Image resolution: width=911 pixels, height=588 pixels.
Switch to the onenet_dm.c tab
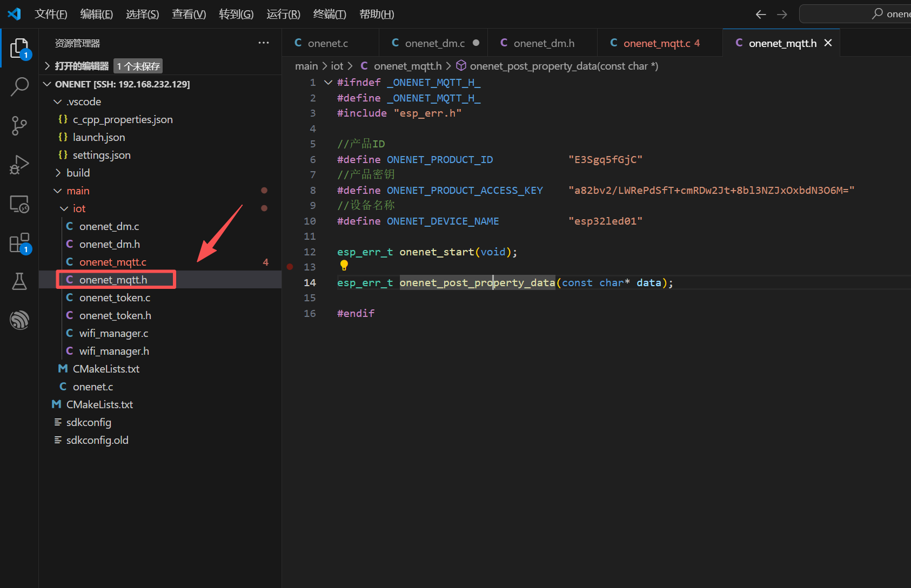tap(433, 43)
